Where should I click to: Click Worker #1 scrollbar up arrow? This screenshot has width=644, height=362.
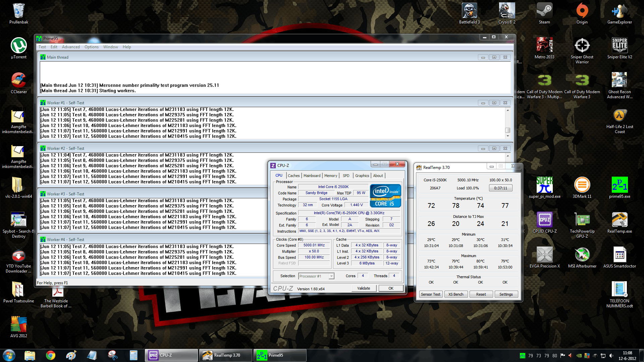(x=508, y=110)
